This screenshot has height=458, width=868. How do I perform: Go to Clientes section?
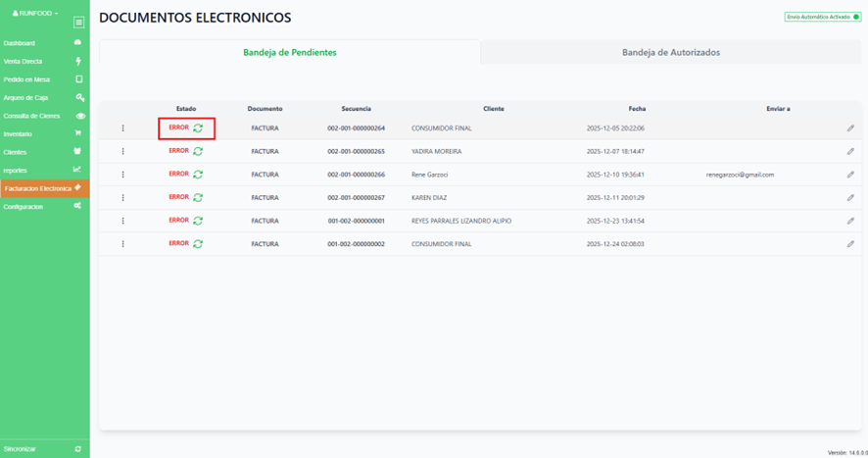pos(43,152)
